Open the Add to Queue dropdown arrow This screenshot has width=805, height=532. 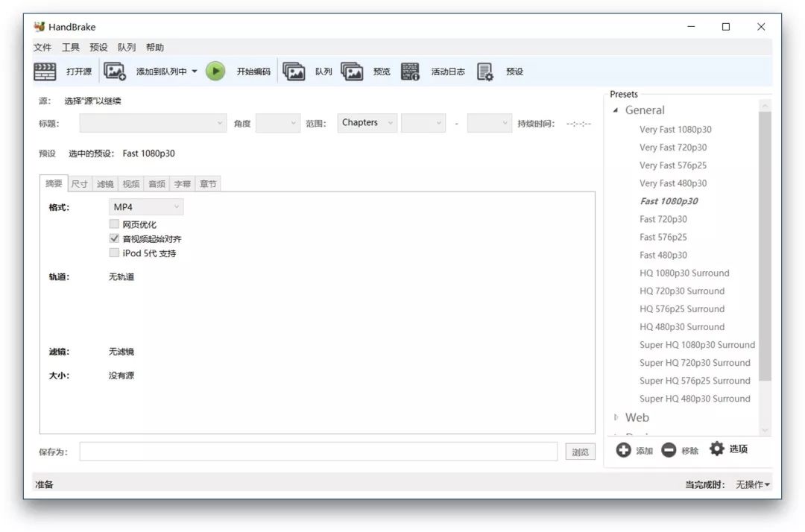click(x=195, y=72)
